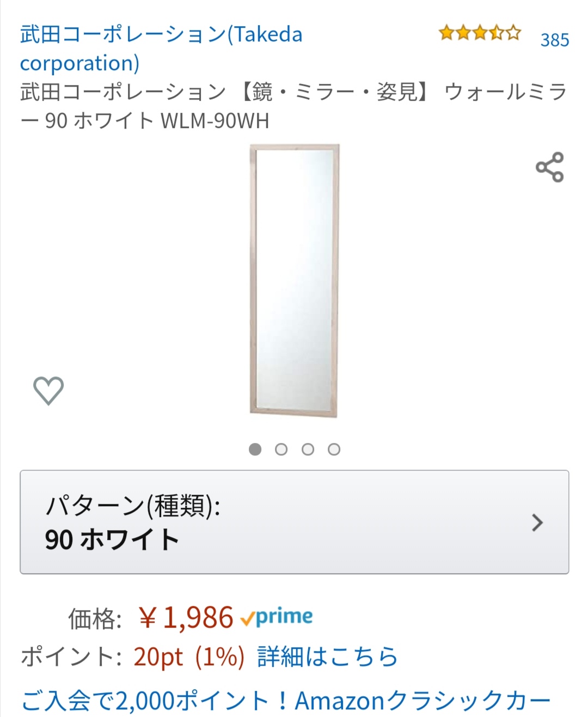The height and width of the screenshot is (717, 588).
Task: Click the 詳細はこちら points detail link
Action: click(327, 657)
